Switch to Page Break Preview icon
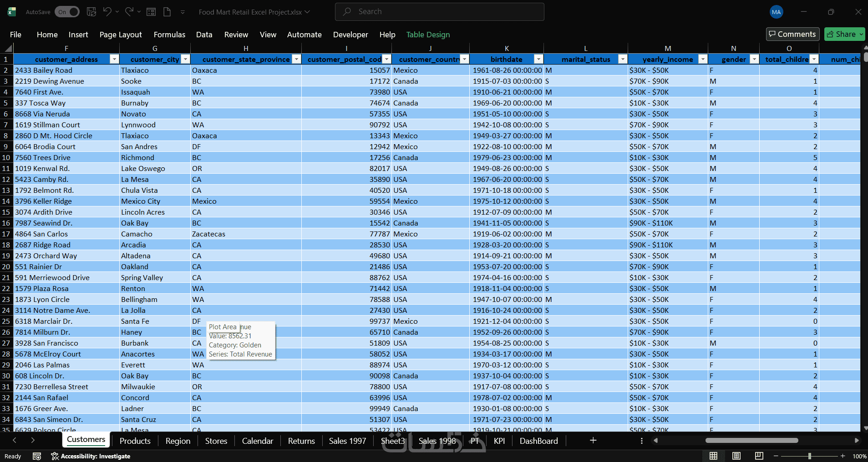This screenshot has height=462, width=868. (x=759, y=456)
